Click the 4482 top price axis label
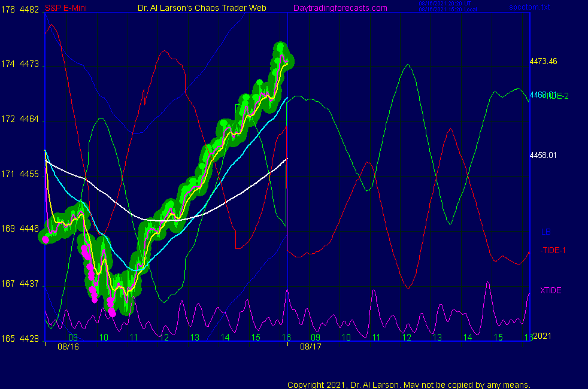588x389 pixels. 30,9
